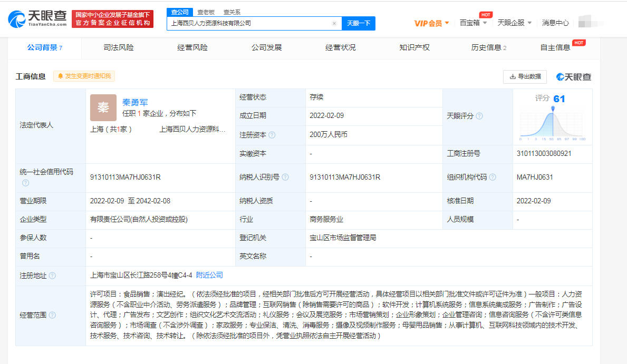The height and width of the screenshot is (364, 627).
Task: Open the 公司发展 tab
Action: point(266,47)
